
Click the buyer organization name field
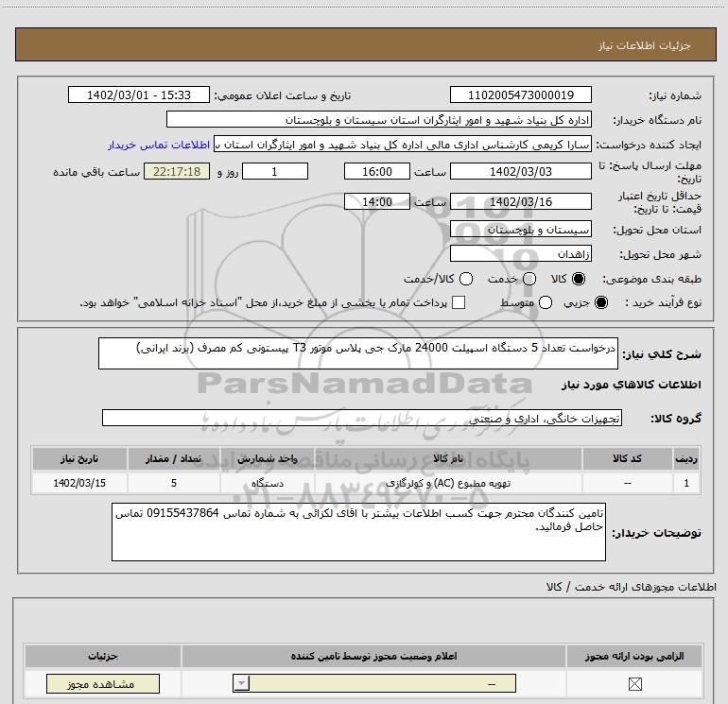tap(379, 120)
